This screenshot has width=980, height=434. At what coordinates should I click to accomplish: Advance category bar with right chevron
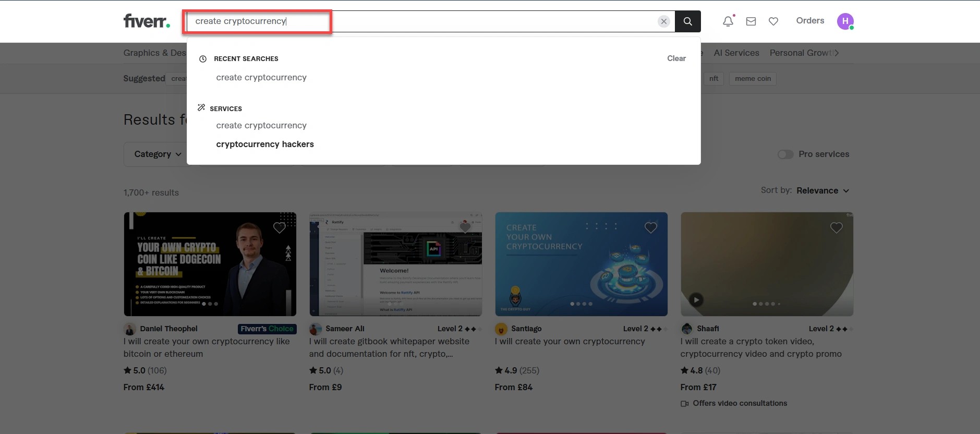[837, 53]
